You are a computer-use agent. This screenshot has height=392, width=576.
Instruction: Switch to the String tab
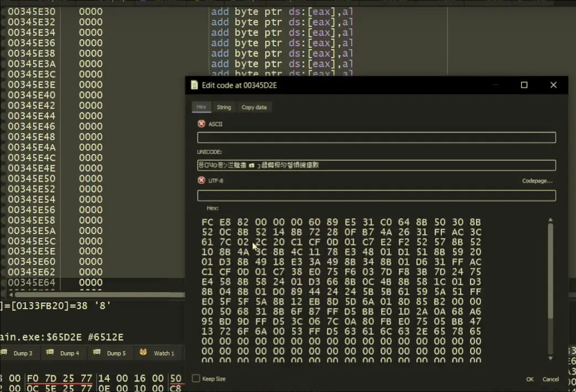224,107
